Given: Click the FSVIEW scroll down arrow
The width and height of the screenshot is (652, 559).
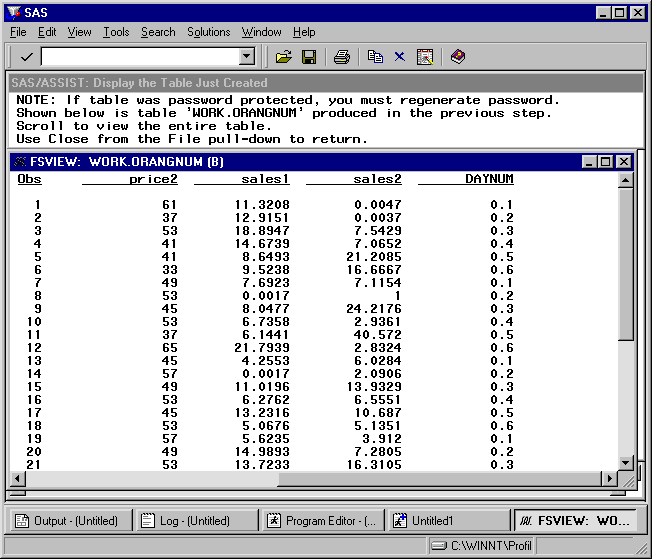Looking at the screenshot, I should (625, 463).
